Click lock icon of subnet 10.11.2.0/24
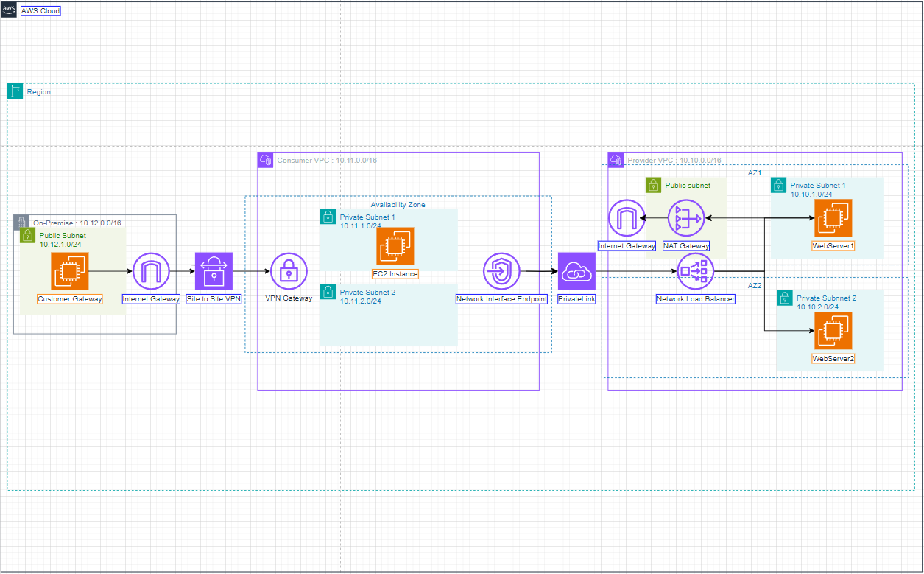The width and height of the screenshot is (924, 574). [x=328, y=292]
